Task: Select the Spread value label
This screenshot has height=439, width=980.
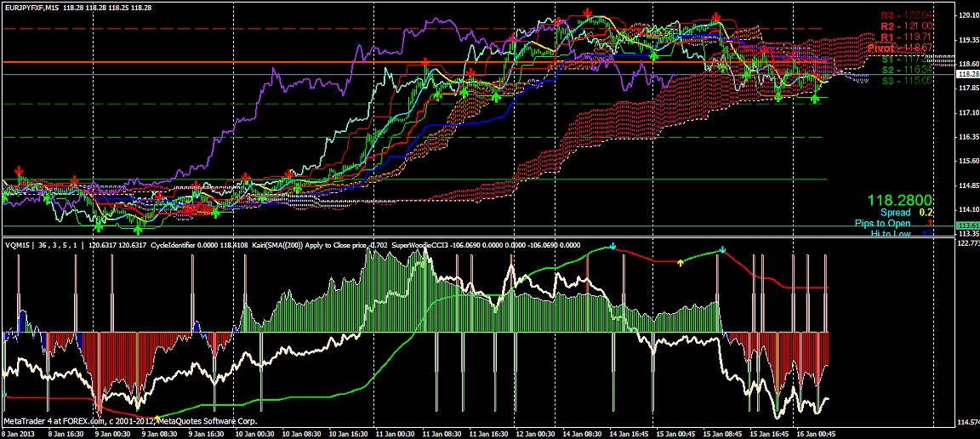Action: (895, 212)
